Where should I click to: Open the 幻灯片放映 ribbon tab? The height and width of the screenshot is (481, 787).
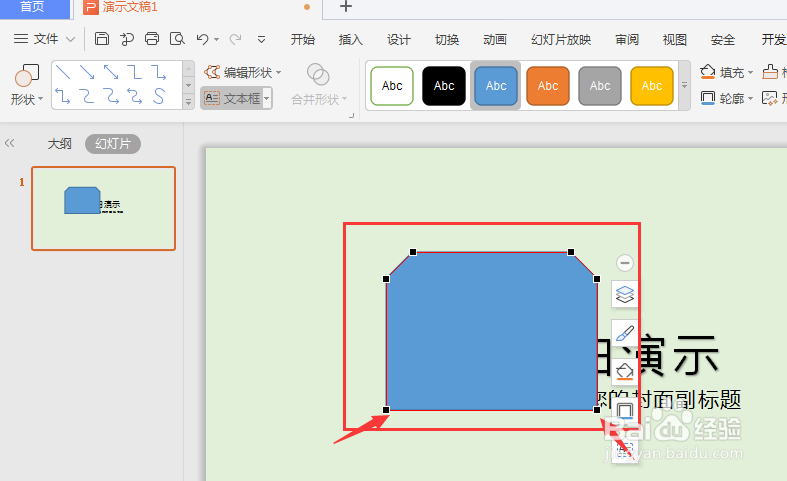pos(561,39)
